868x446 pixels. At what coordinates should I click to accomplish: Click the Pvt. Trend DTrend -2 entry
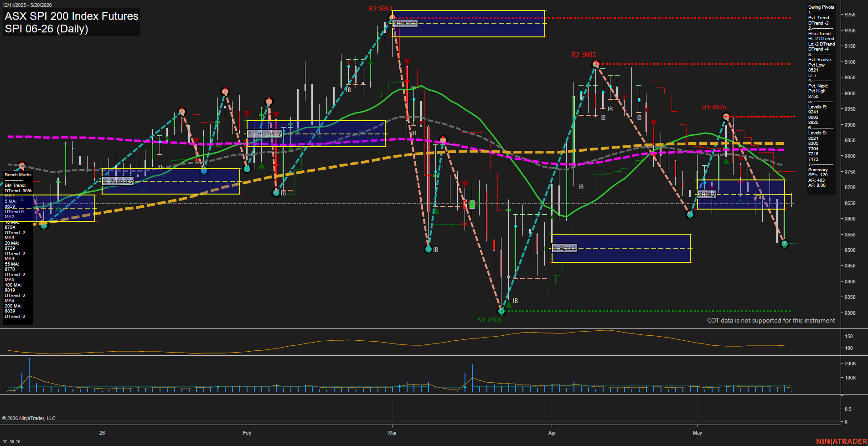tap(819, 21)
